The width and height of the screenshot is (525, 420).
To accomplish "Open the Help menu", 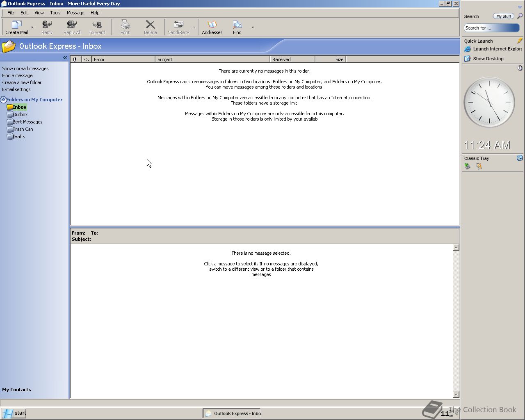I will pos(95,13).
